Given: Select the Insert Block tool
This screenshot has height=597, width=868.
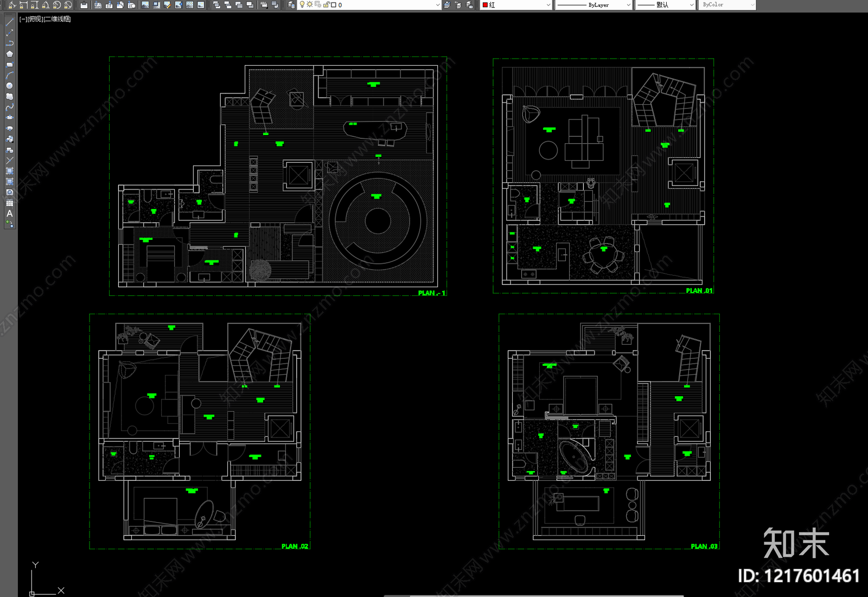Looking at the screenshot, I should pyautogui.click(x=10, y=139).
